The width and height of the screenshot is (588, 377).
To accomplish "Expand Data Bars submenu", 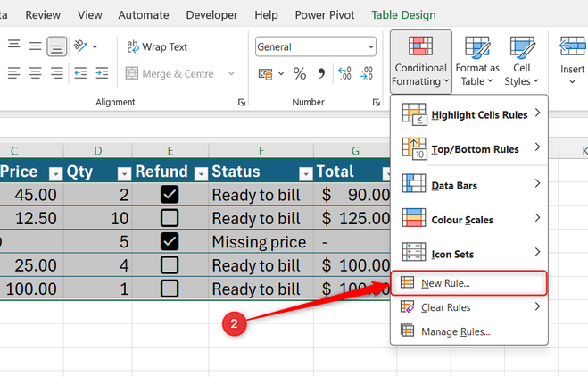I will coord(469,185).
